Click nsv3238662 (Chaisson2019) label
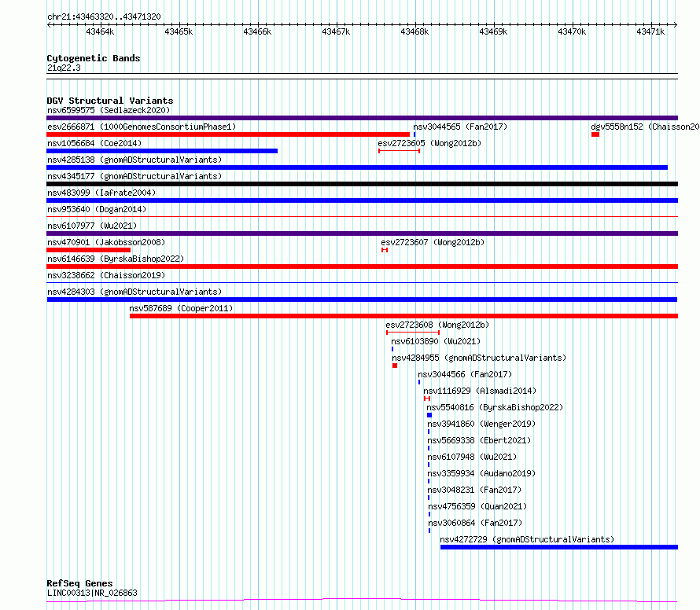 point(106,275)
